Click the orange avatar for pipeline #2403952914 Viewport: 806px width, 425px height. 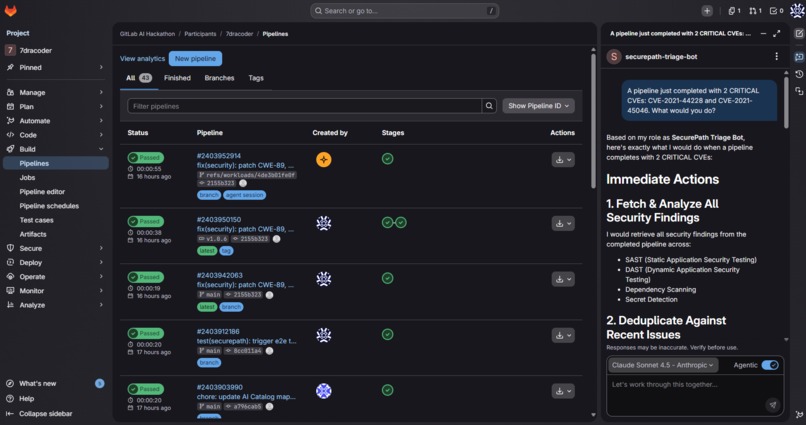[323, 160]
